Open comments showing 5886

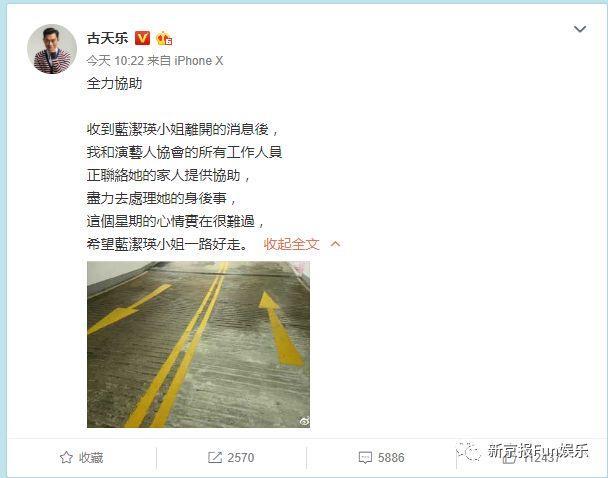(x=382, y=458)
